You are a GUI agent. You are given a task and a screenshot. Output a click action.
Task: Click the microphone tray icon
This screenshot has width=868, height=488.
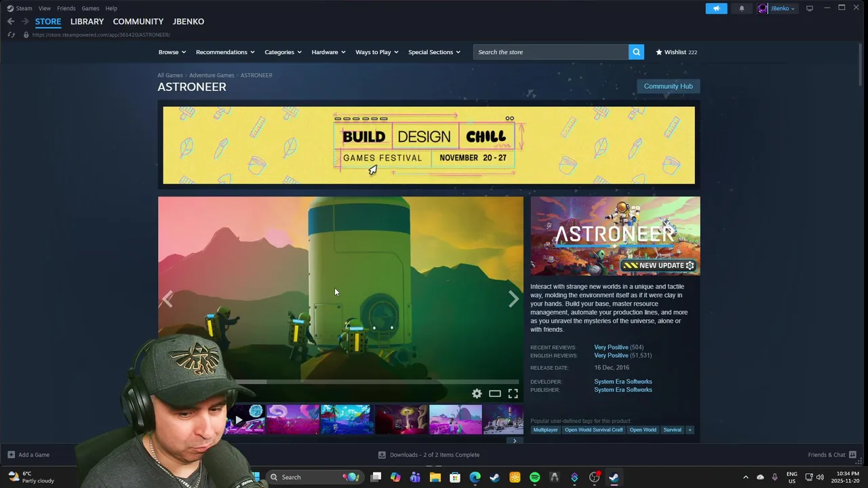[774, 477]
